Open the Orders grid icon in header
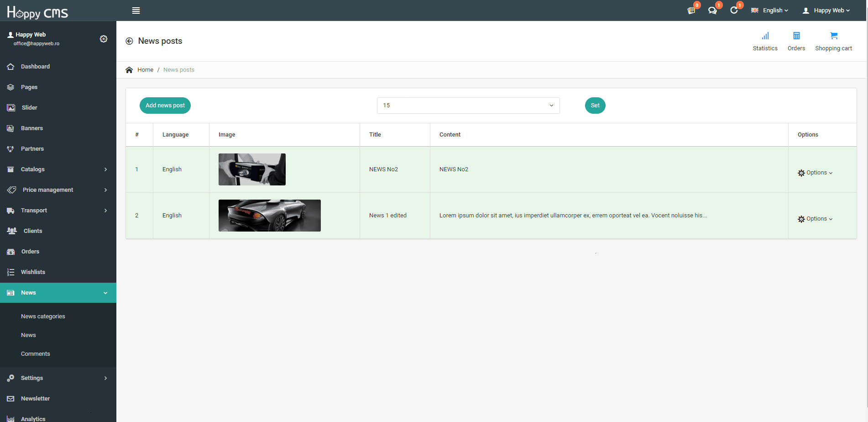This screenshot has width=868, height=422. tap(796, 36)
